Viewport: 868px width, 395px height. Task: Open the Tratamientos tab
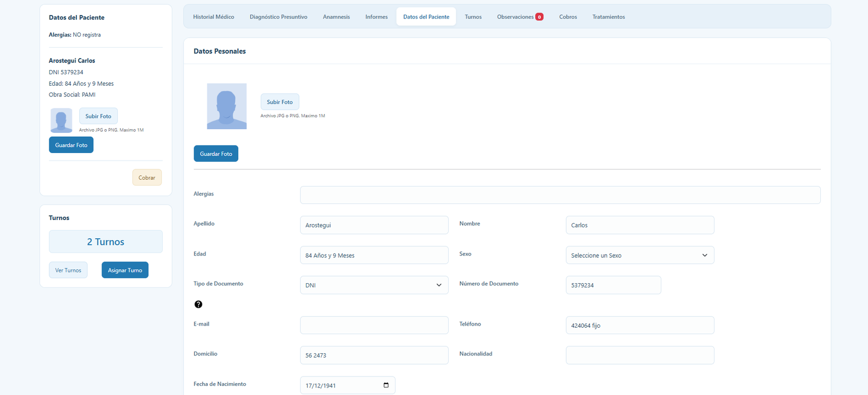point(609,17)
